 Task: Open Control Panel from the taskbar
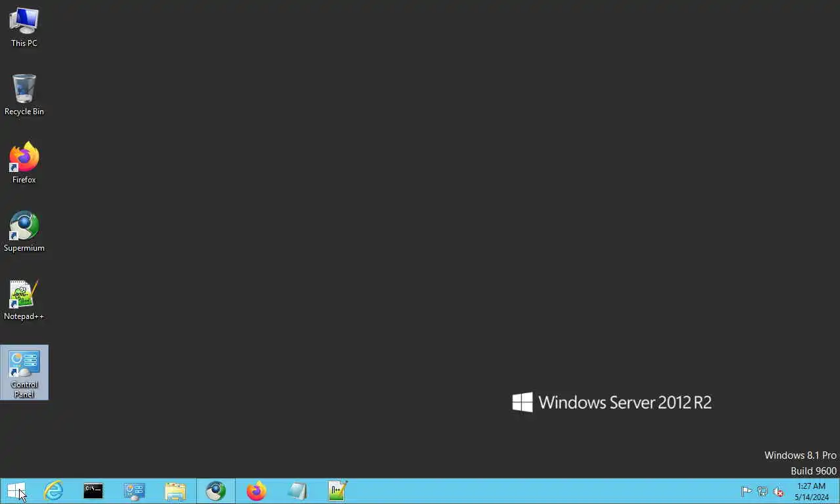pyautogui.click(x=135, y=491)
